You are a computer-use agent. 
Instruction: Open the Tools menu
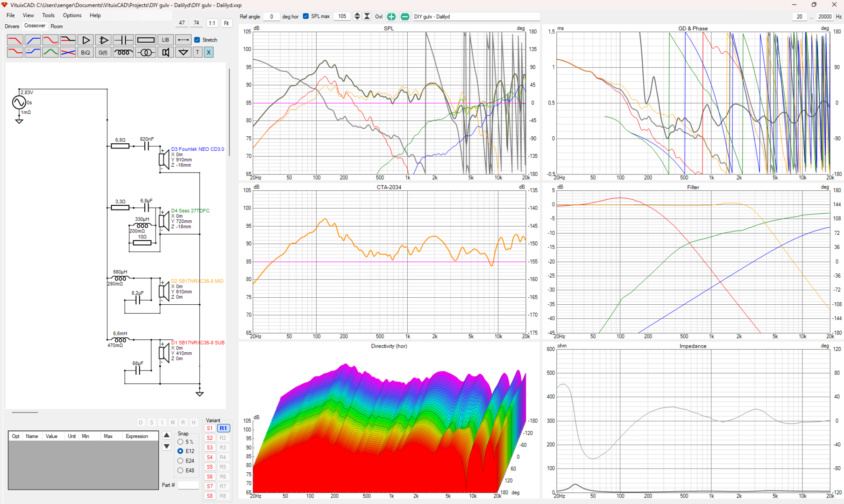48,15
